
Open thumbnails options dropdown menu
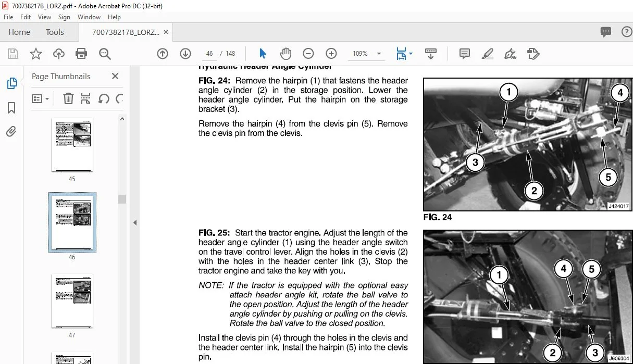tap(40, 98)
